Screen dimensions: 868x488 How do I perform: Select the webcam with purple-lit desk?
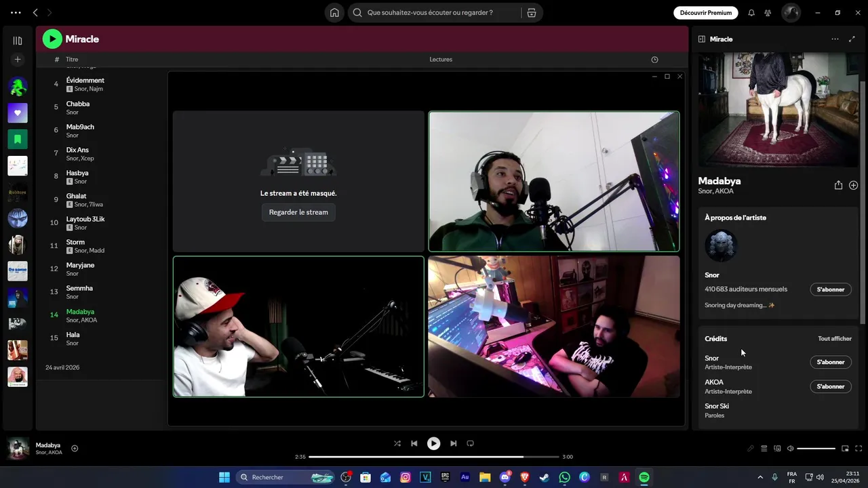554,327
